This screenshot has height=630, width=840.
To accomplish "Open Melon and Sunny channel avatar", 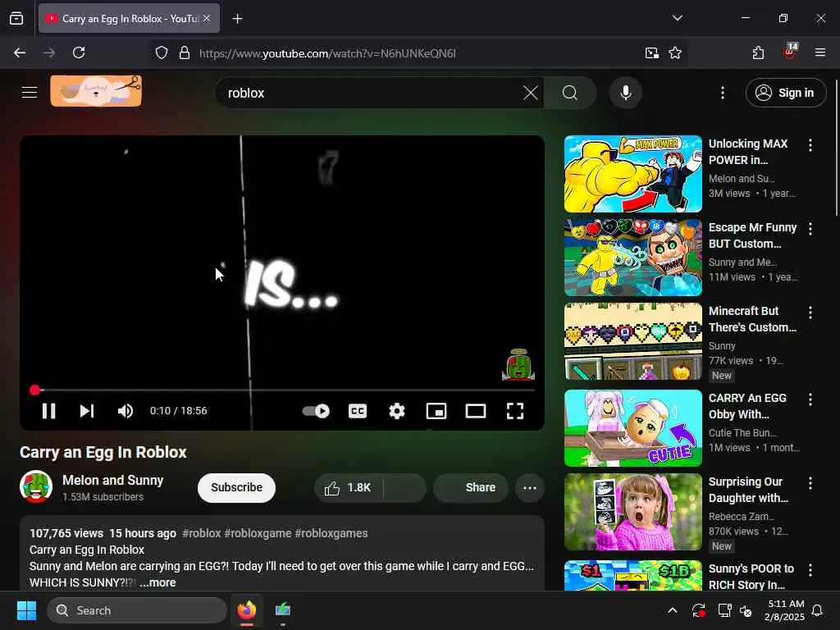I will coord(36,487).
